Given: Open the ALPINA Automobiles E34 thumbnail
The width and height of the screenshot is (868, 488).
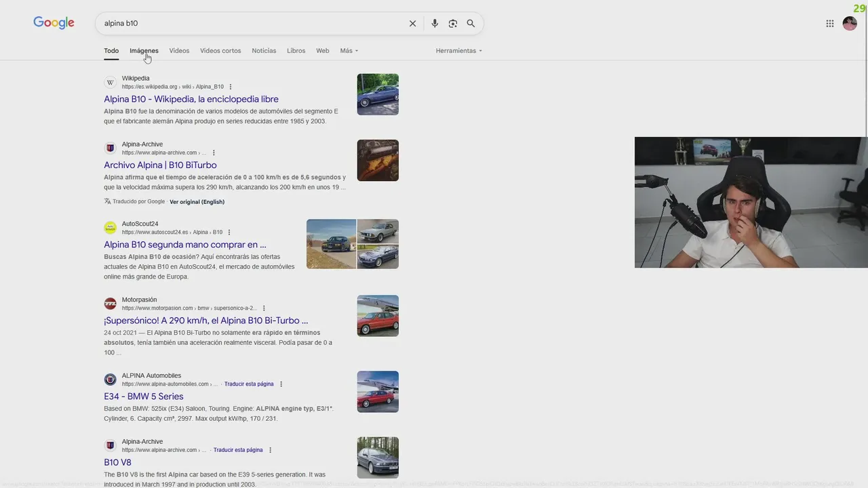Looking at the screenshot, I should pyautogui.click(x=378, y=392).
